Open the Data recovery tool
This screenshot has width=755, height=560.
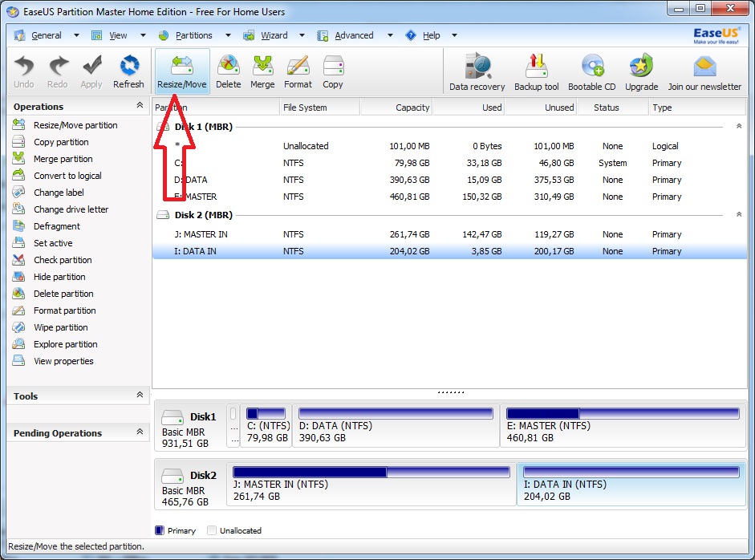click(477, 71)
